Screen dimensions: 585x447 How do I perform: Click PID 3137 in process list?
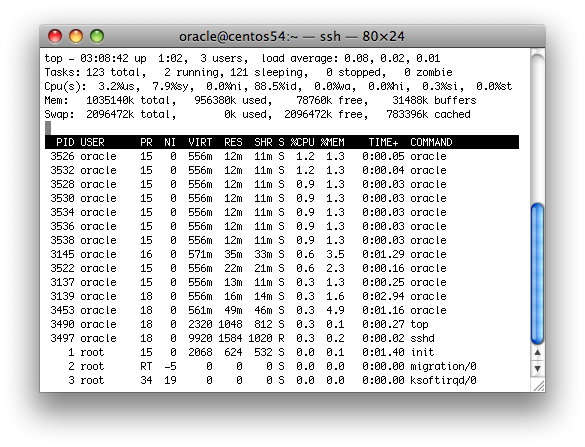[x=62, y=282]
